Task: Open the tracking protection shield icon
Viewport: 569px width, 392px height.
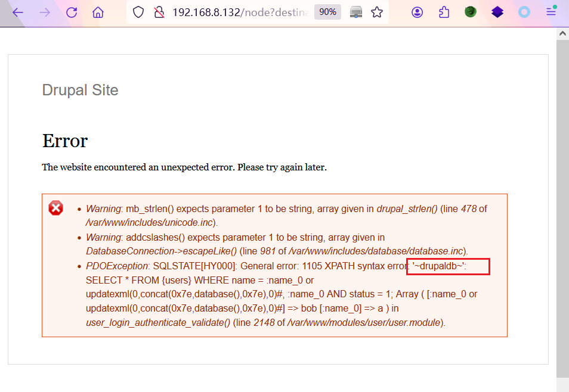Action: point(138,13)
